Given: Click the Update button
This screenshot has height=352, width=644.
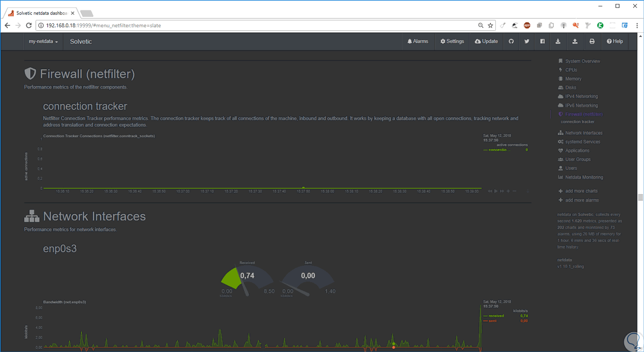Looking at the screenshot, I should pyautogui.click(x=486, y=42).
